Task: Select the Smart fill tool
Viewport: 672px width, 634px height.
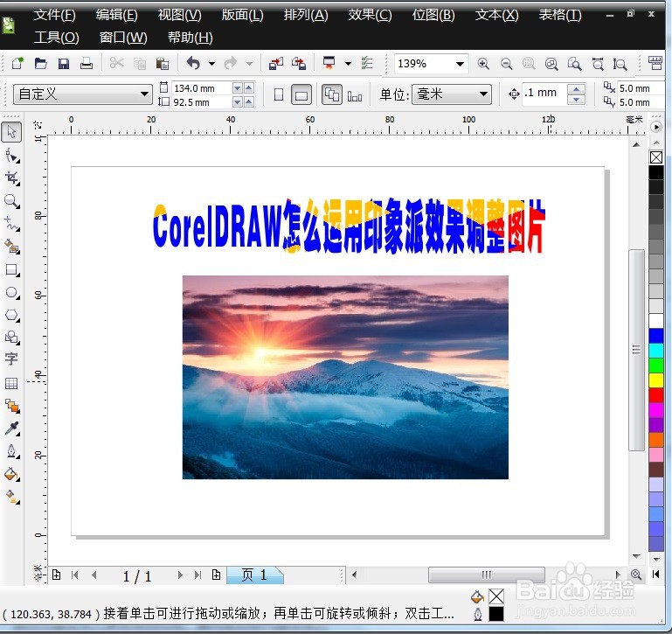Action: click(12, 247)
